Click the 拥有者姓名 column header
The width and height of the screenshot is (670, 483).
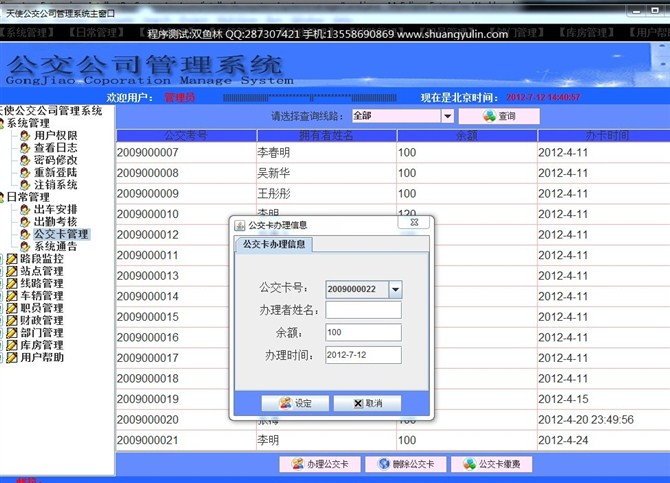coord(326,135)
